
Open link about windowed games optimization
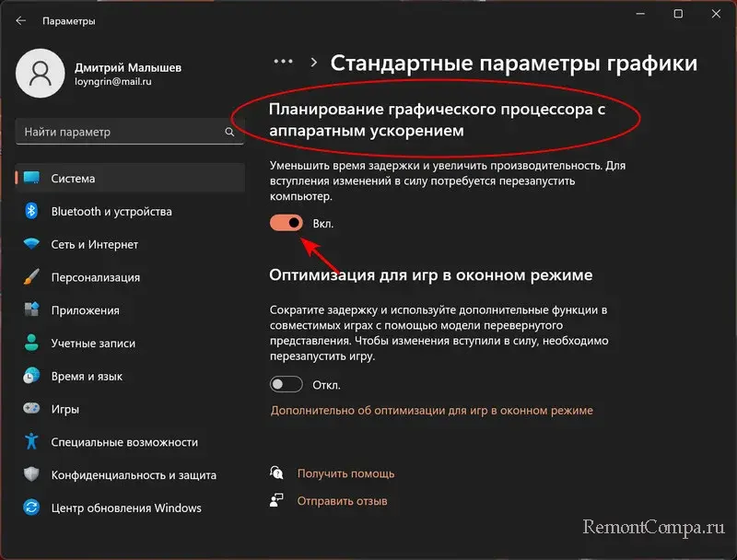(x=431, y=411)
